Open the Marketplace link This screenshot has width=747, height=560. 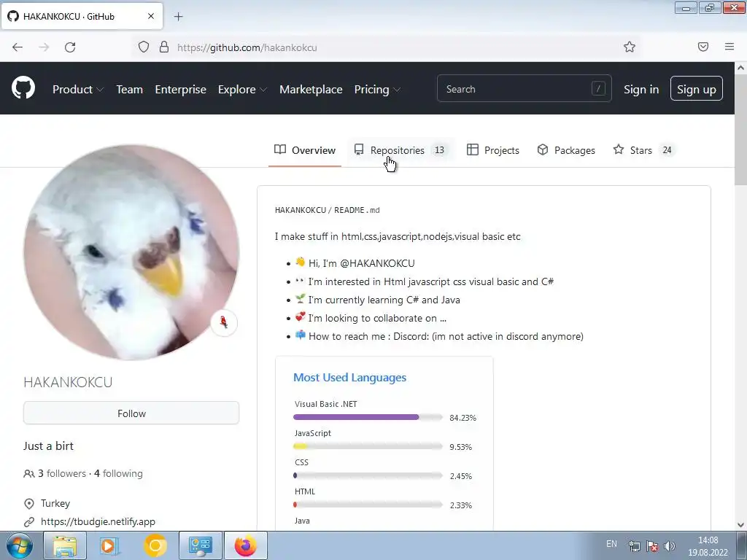coord(311,89)
